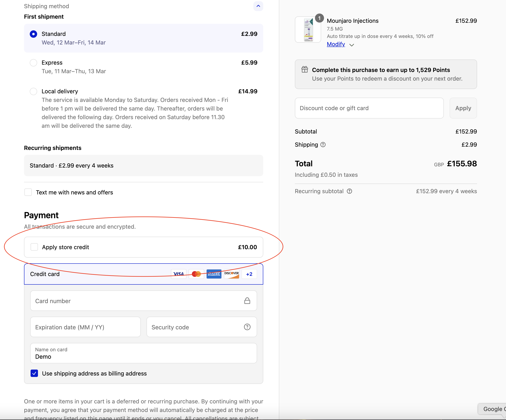The width and height of the screenshot is (506, 420).
Task: Click the Discount code or gift card field
Action: pos(369,108)
